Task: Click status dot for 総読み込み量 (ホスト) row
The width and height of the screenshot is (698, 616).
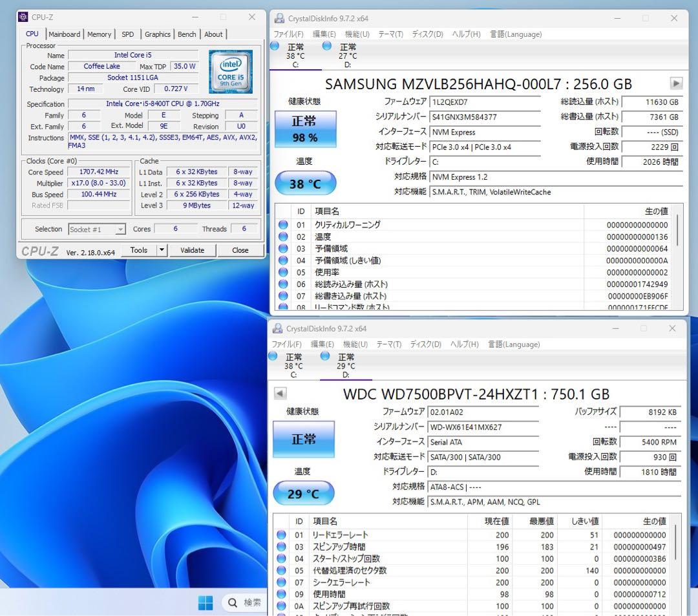Action: (283, 284)
